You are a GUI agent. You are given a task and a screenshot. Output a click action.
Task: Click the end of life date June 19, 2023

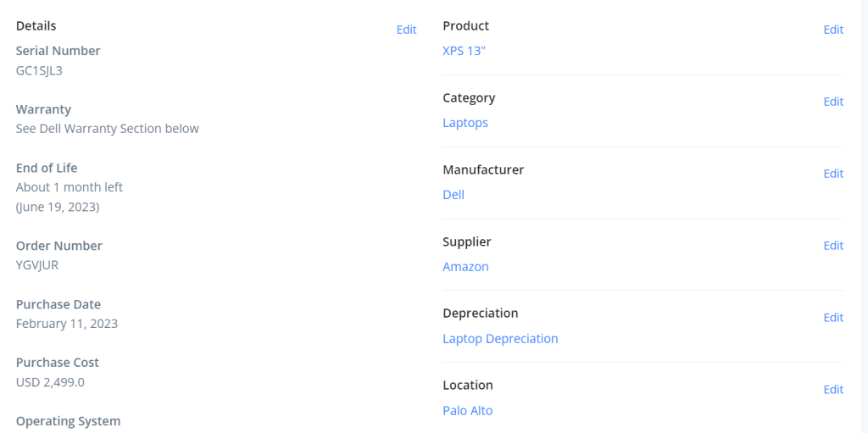coord(58,207)
